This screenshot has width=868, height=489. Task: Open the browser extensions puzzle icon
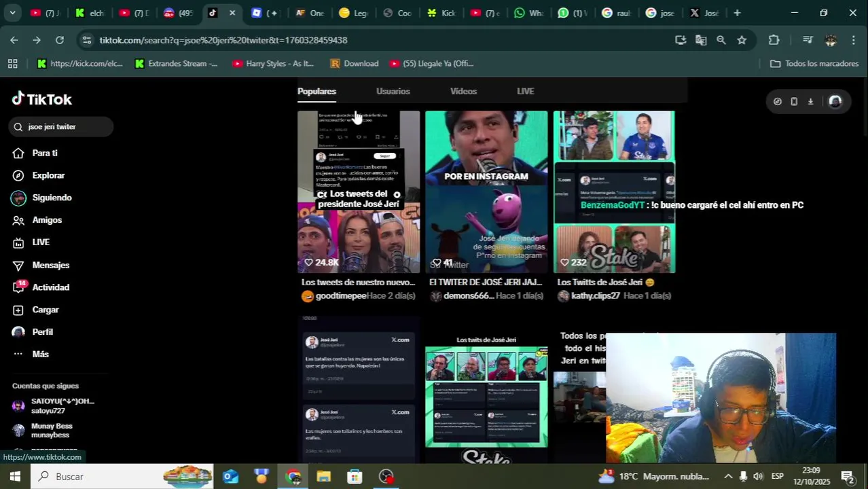click(x=774, y=40)
